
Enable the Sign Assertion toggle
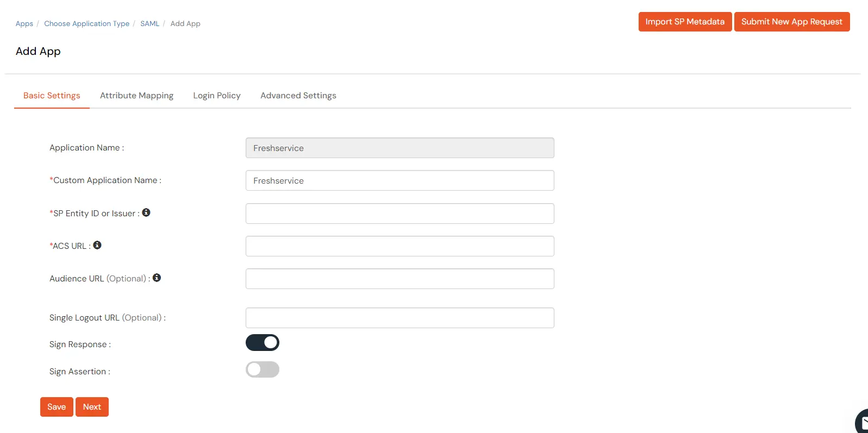point(263,370)
